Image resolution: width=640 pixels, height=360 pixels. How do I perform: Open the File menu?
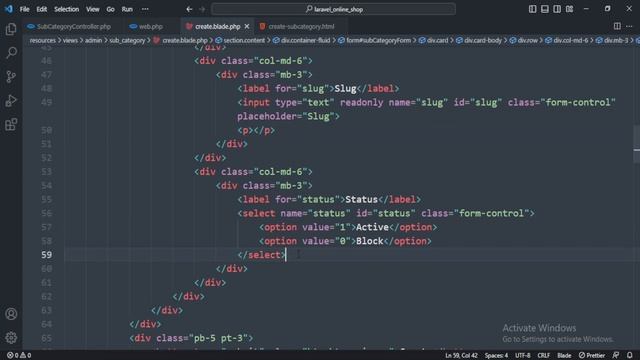click(x=24, y=9)
